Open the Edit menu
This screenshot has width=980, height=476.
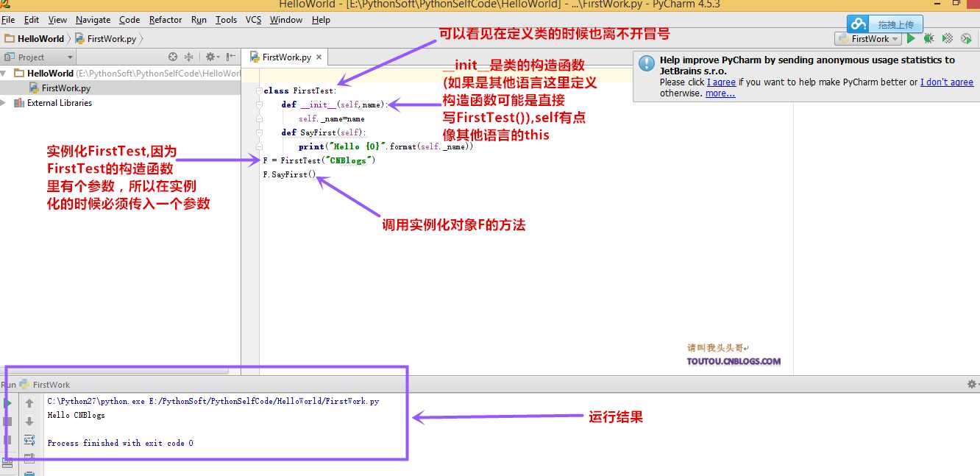pos(32,20)
